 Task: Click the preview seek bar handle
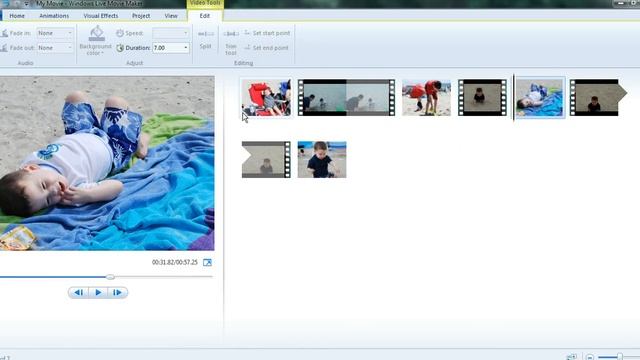(110, 277)
